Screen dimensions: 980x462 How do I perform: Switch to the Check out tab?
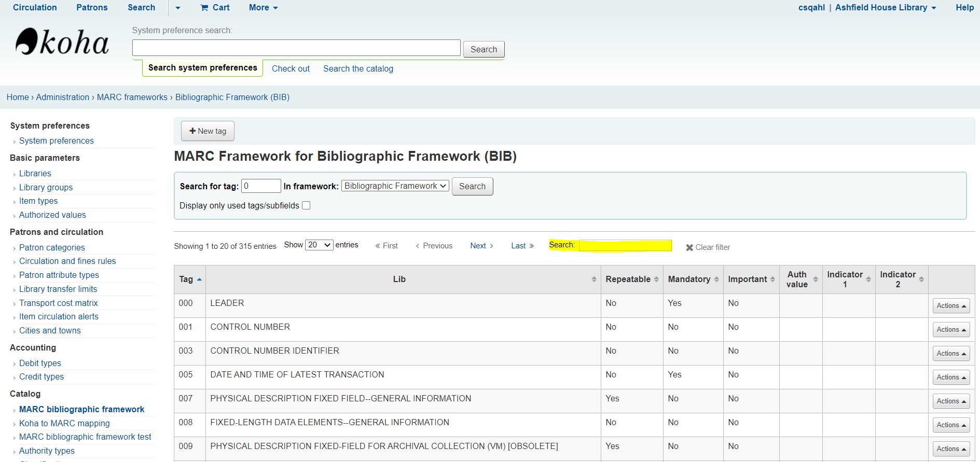click(291, 69)
